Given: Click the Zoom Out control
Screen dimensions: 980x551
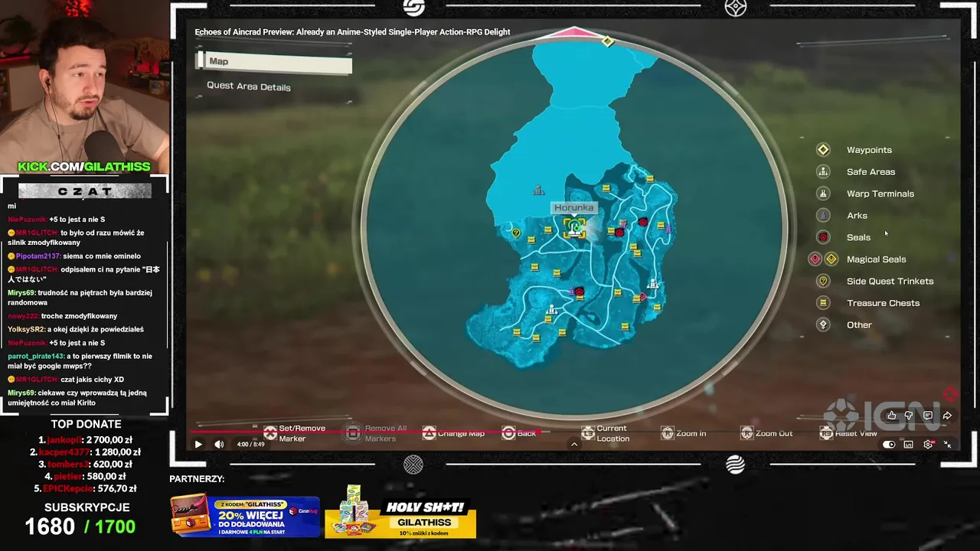Looking at the screenshot, I should (x=766, y=433).
